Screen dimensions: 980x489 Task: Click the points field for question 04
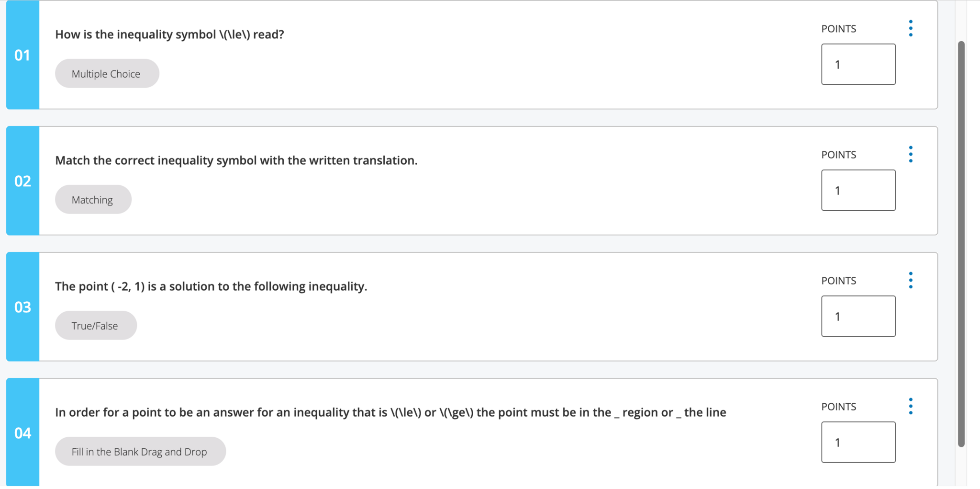[858, 442]
